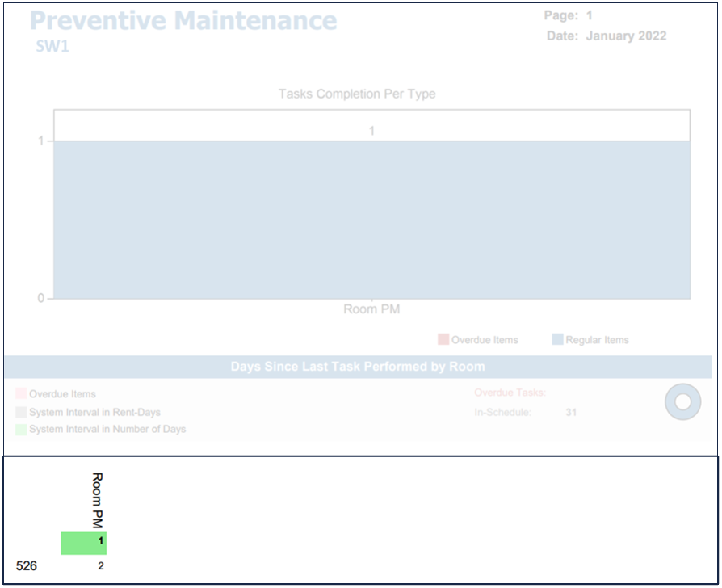Click the value 2 beneath the green cell
Viewport: 722px width, 588px height.
coord(101,566)
